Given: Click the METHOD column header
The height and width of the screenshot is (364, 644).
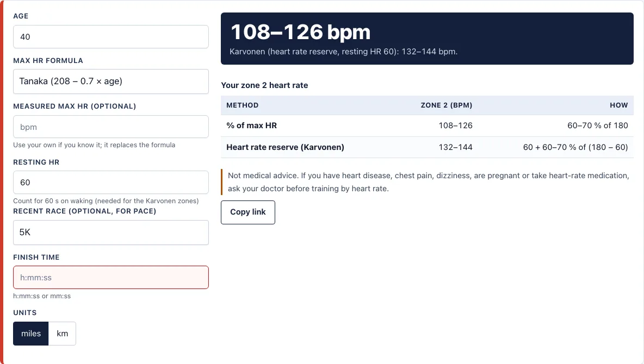Looking at the screenshot, I should tap(243, 105).
